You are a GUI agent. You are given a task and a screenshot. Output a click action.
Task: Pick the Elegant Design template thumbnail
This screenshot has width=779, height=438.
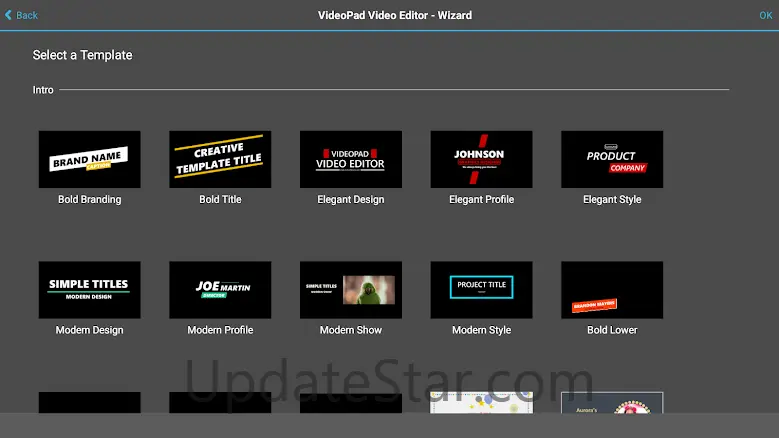click(x=351, y=159)
